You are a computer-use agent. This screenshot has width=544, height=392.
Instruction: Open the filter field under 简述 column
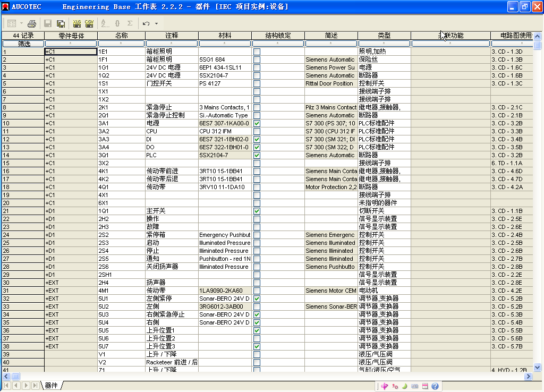[331, 44]
